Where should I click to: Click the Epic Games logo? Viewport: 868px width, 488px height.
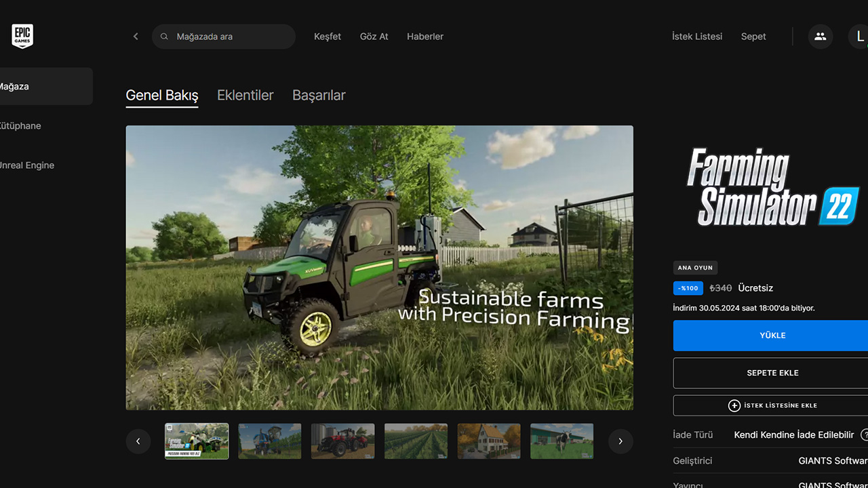click(x=22, y=37)
